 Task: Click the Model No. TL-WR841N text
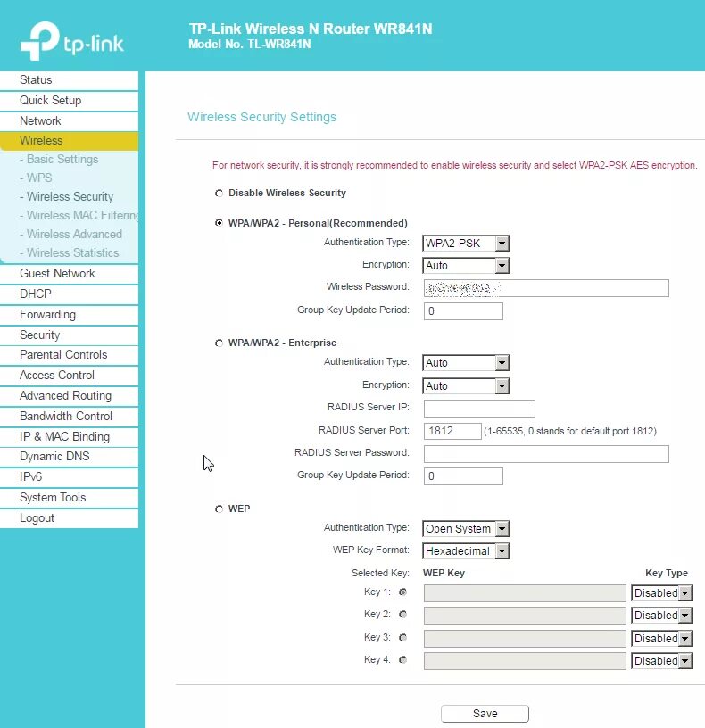[x=249, y=45]
